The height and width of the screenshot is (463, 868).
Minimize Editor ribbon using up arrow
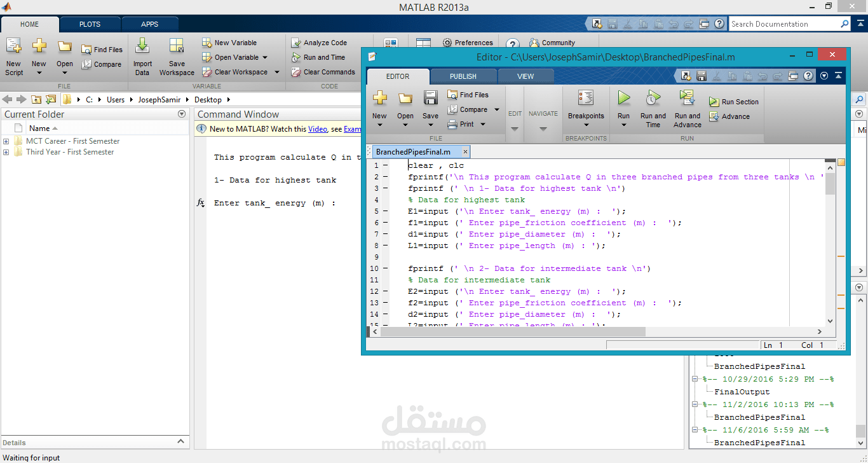click(838, 76)
